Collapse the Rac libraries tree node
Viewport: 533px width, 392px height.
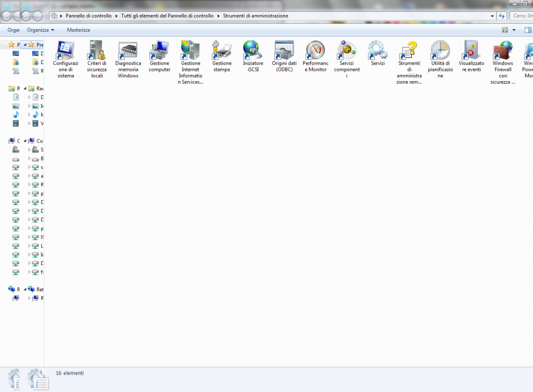(x=25, y=88)
